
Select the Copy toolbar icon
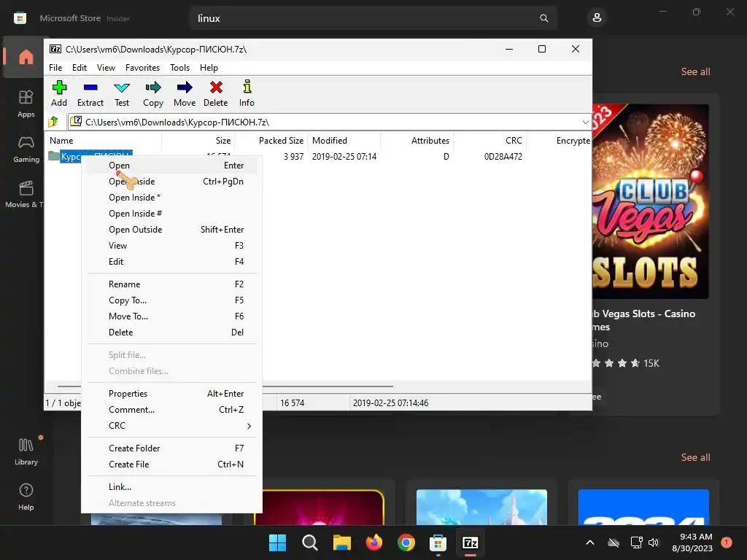point(153,94)
